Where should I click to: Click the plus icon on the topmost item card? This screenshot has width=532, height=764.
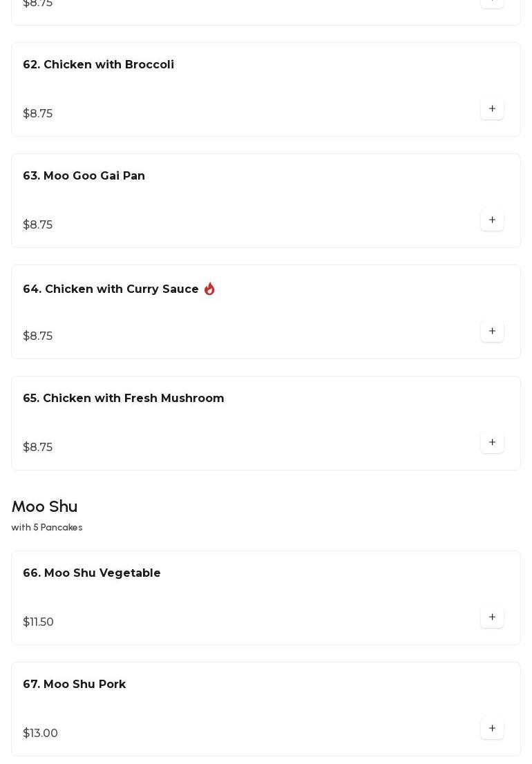point(492,2)
